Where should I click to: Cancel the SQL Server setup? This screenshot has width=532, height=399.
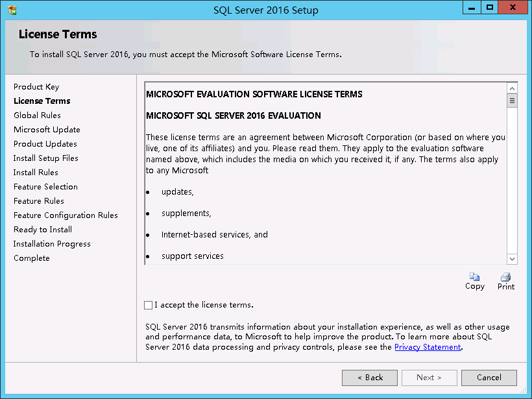489,378
